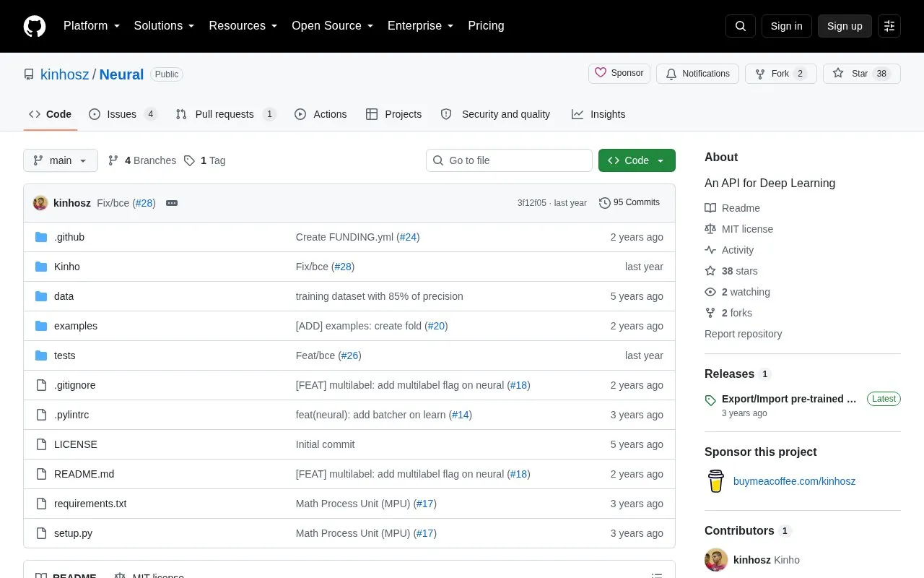Viewport: 924px width, 578px height.
Task: Switch to the Issues tab
Action: (x=123, y=114)
